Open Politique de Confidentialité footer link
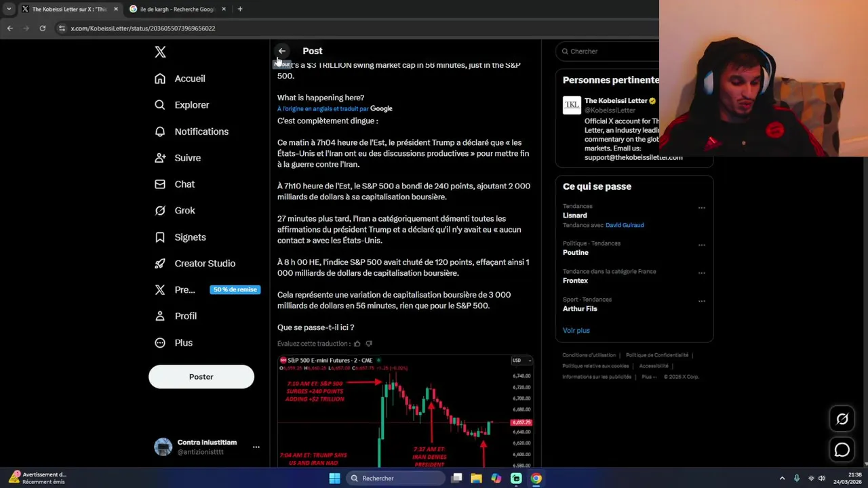 click(657, 355)
